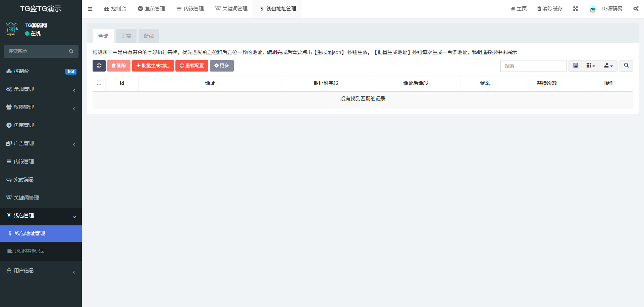Open 关键词管理 tab in top navigation

pyautogui.click(x=231, y=9)
